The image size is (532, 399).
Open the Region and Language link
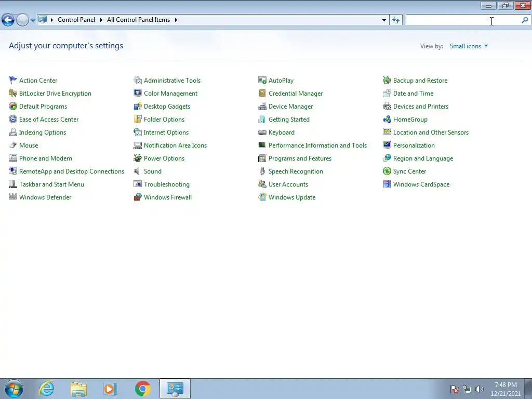(423, 158)
